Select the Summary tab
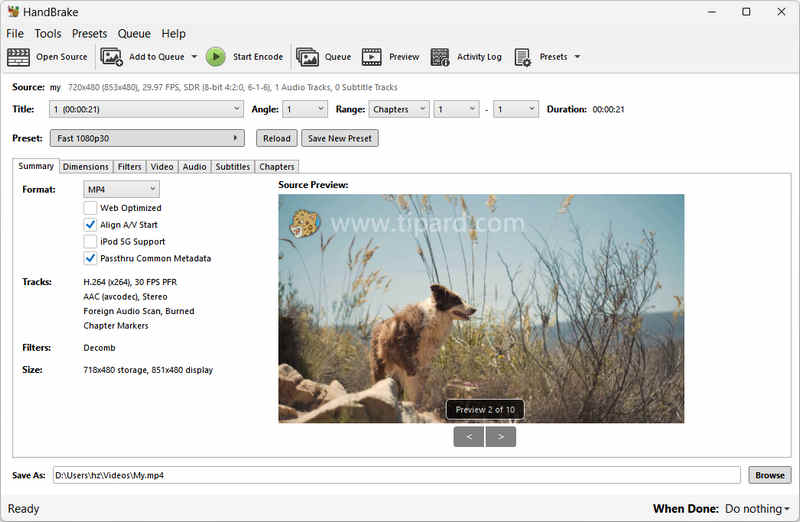 36,166
